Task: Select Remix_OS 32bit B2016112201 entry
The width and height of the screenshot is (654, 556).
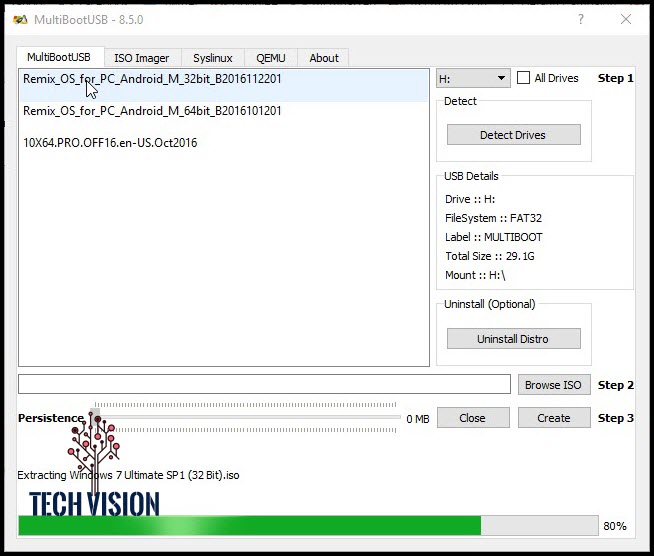Action: [x=224, y=86]
